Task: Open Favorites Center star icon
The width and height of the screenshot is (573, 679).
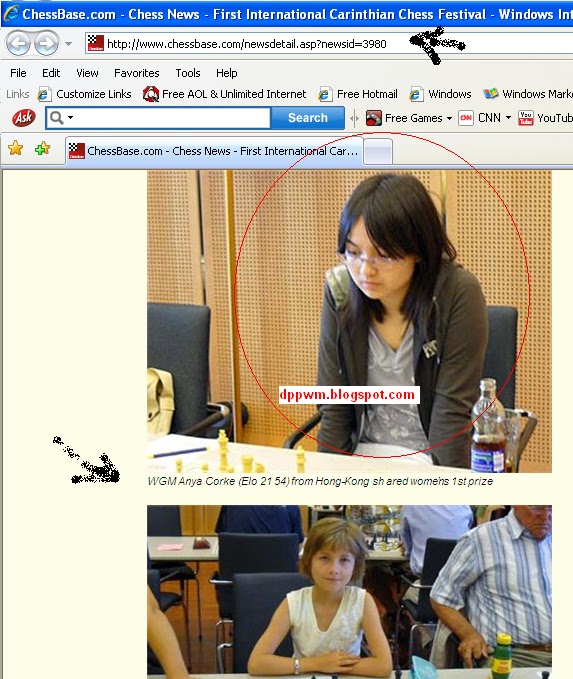Action: [x=16, y=149]
